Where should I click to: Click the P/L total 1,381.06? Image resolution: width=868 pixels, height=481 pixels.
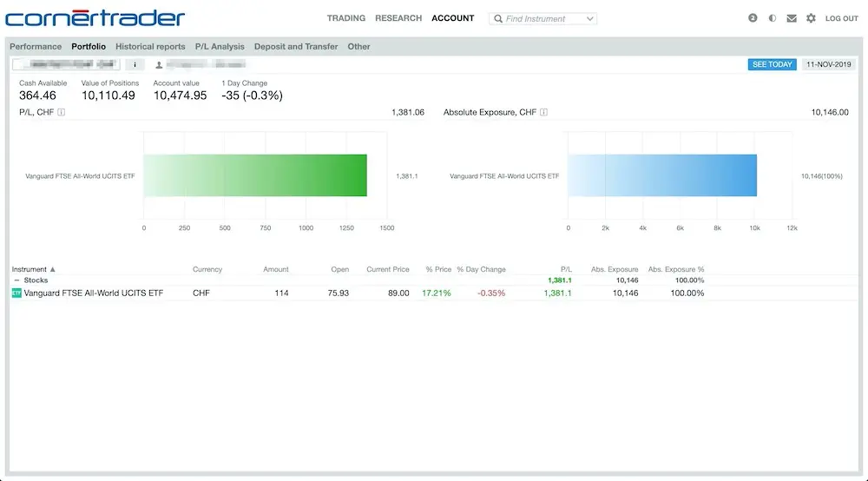pyautogui.click(x=408, y=112)
